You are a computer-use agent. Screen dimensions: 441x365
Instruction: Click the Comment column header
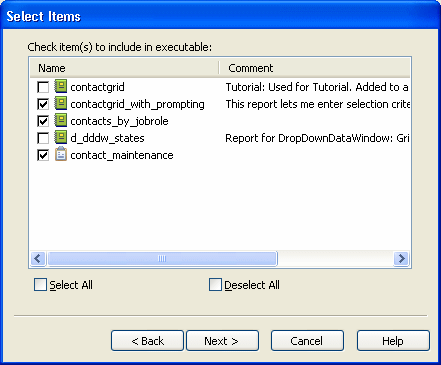pyautogui.click(x=315, y=68)
